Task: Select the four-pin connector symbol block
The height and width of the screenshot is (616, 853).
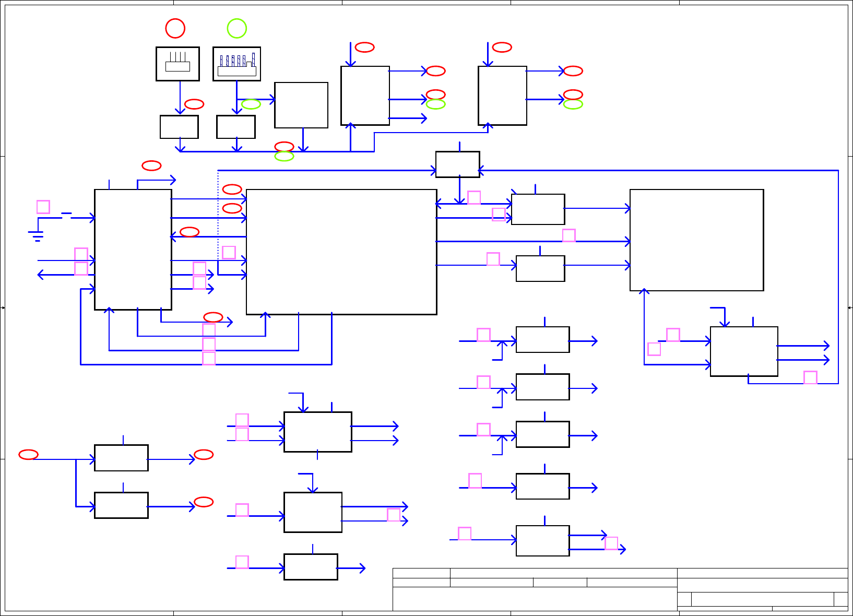Action: (x=177, y=64)
